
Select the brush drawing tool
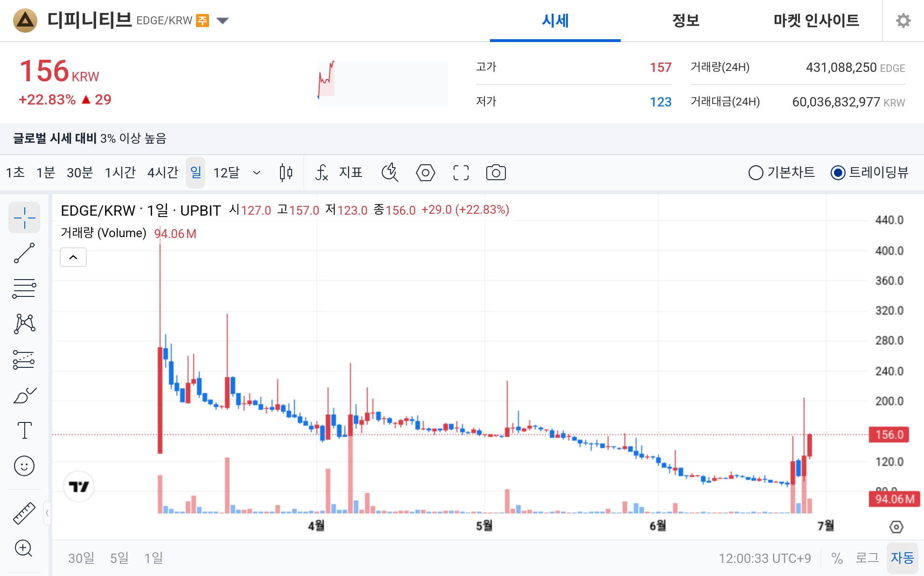[24, 395]
